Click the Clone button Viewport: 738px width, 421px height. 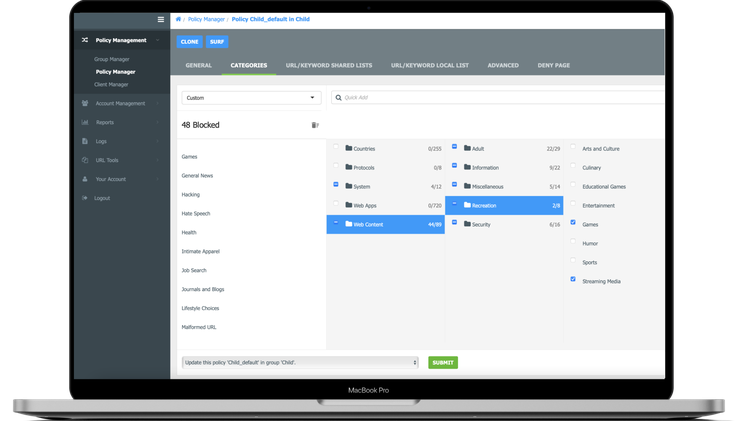click(189, 42)
